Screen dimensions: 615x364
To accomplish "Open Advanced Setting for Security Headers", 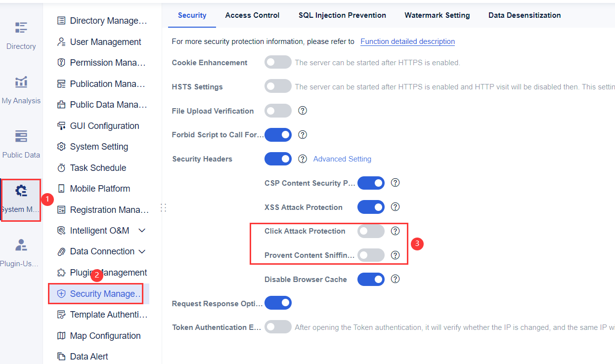I will [342, 159].
